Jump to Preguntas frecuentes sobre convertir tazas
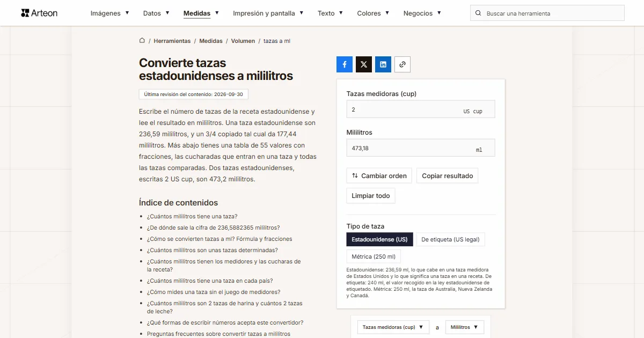The width and height of the screenshot is (644, 338). pos(218,334)
